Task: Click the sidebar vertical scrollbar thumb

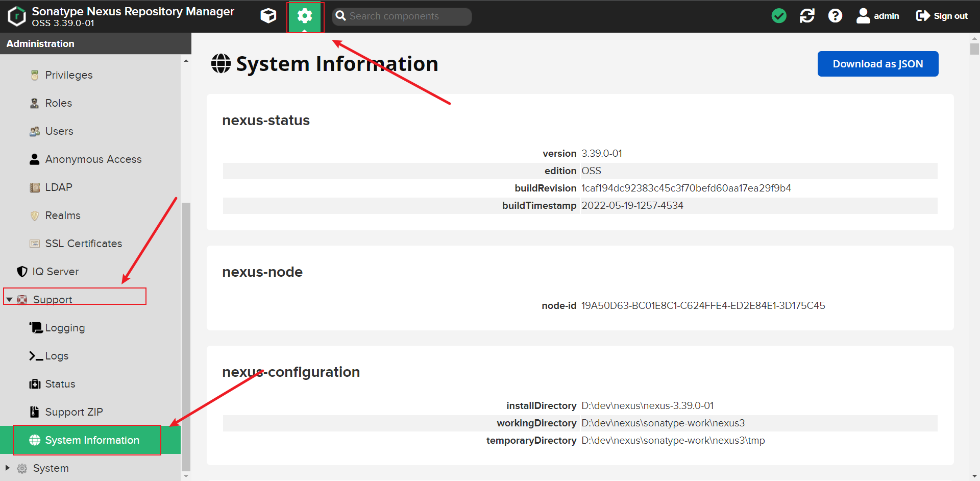Action: (186, 336)
